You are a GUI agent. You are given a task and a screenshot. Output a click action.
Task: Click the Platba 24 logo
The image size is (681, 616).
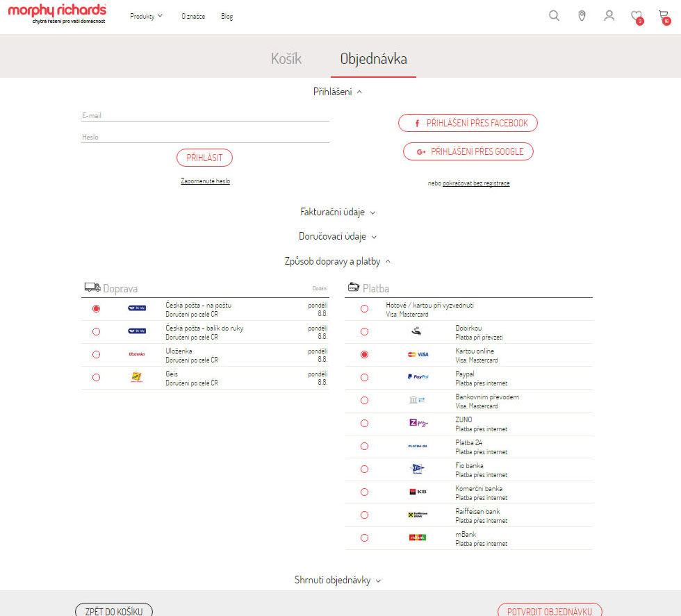coord(418,446)
